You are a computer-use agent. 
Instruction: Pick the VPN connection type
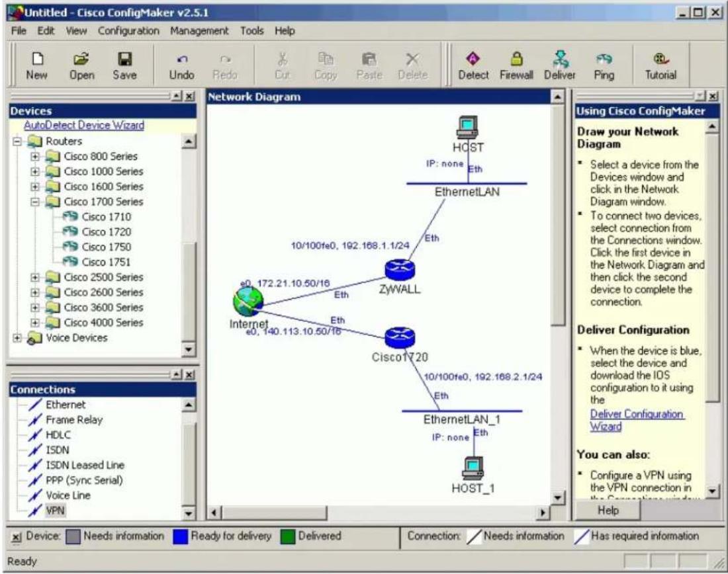[46, 511]
